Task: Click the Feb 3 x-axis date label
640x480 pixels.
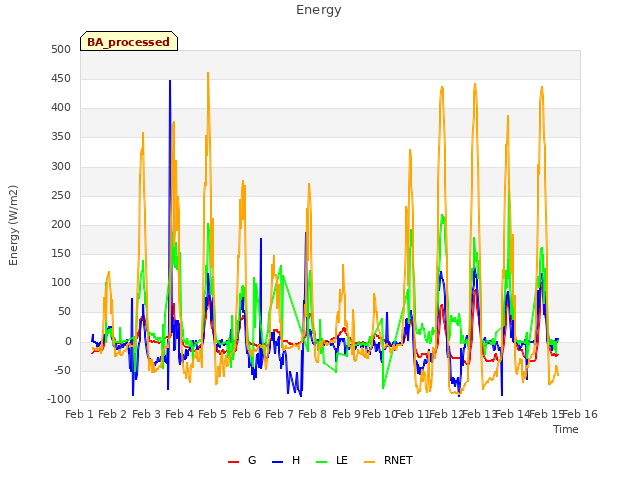Action: click(x=146, y=415)
